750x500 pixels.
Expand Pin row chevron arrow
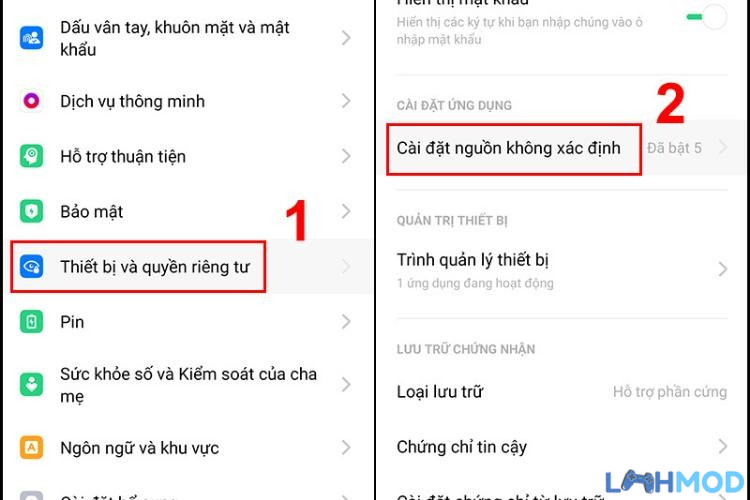tap(346, 322)
